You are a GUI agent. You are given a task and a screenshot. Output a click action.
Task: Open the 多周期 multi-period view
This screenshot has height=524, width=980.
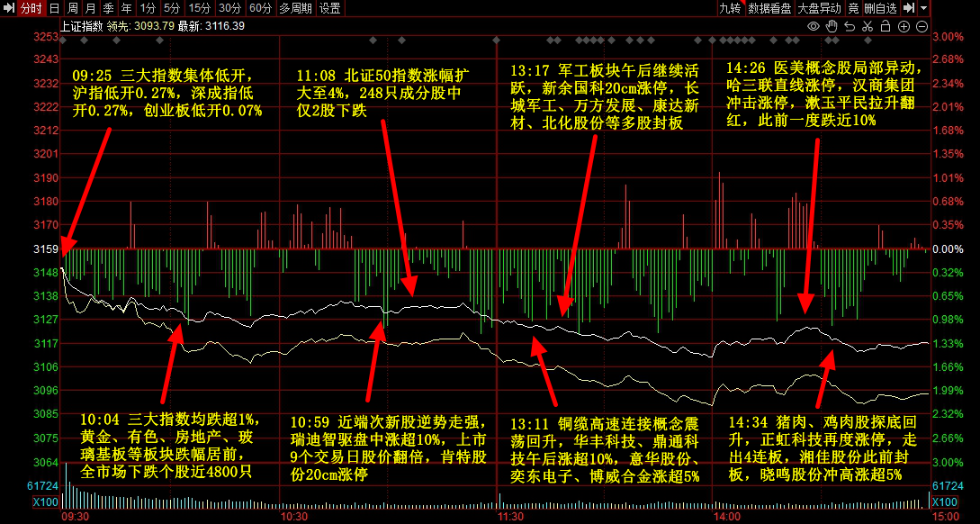pyautogui.click(x=296, y=8)
